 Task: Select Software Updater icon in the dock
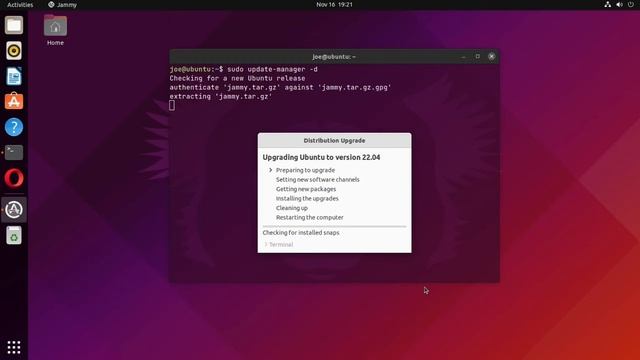click(14, 209)
